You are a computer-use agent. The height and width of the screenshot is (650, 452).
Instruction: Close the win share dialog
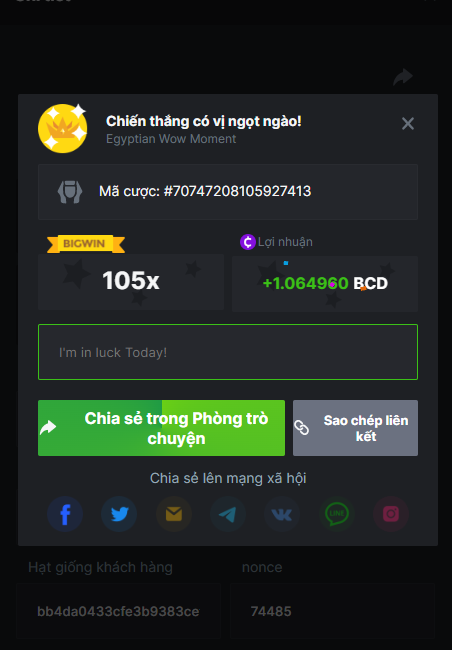pos(408,124)
